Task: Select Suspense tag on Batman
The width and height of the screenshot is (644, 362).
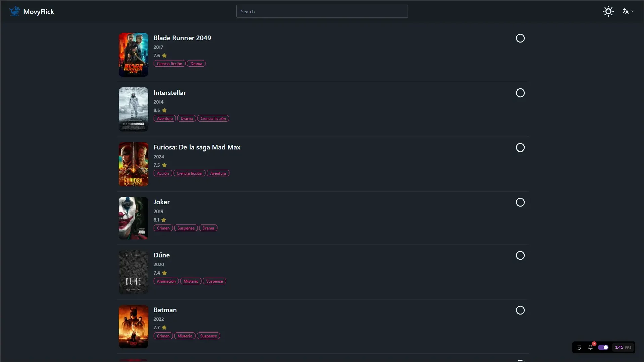Action: (208, 336)
